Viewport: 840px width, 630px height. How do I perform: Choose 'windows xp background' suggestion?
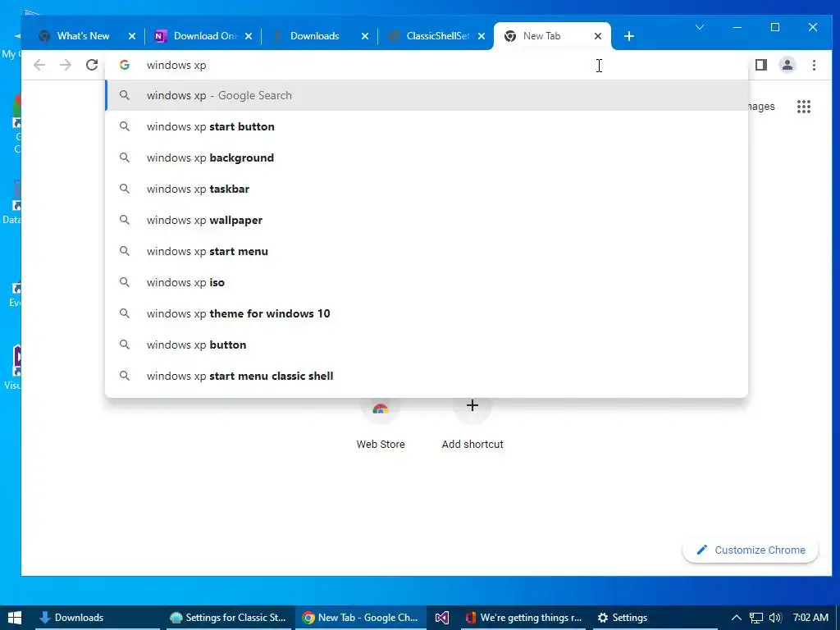pos(427,157)
